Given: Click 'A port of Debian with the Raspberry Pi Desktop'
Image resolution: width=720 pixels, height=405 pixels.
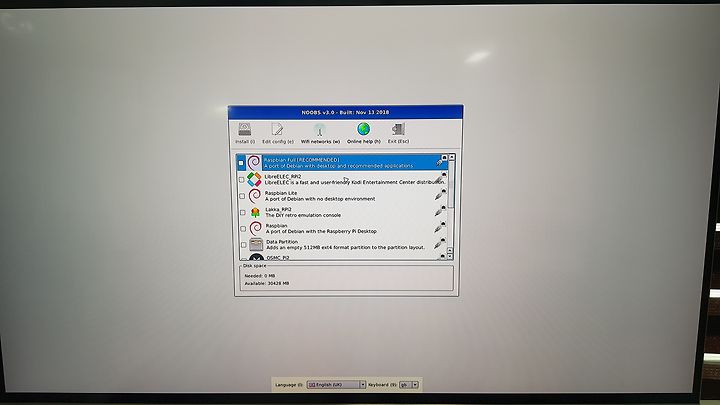Looking at the screenshot, I should pos(321,231).
